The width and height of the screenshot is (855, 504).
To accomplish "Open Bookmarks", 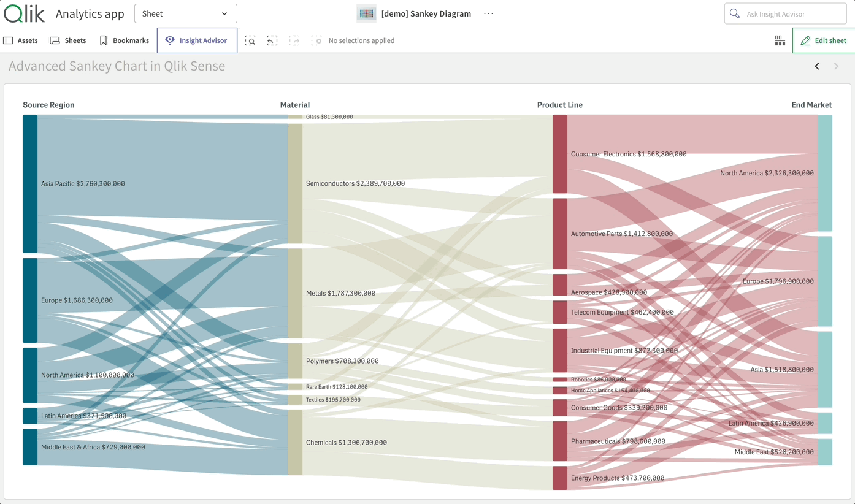I will 124,40.
